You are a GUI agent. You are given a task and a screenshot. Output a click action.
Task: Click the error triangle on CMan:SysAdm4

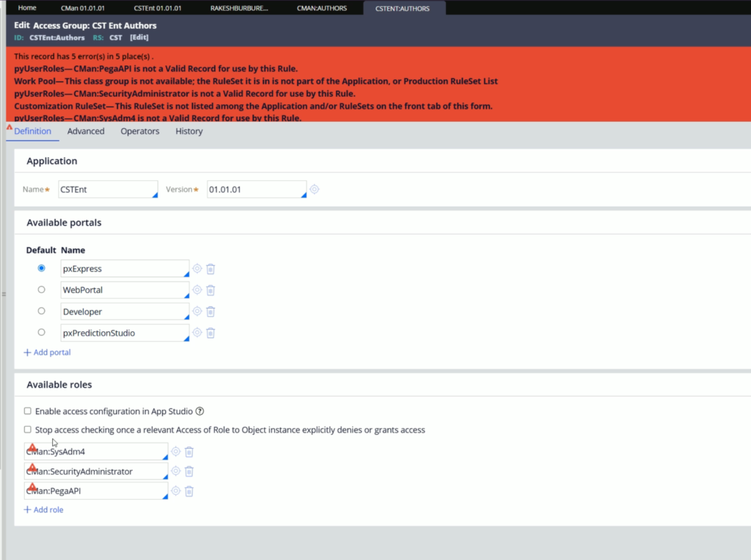pos(32,448)
